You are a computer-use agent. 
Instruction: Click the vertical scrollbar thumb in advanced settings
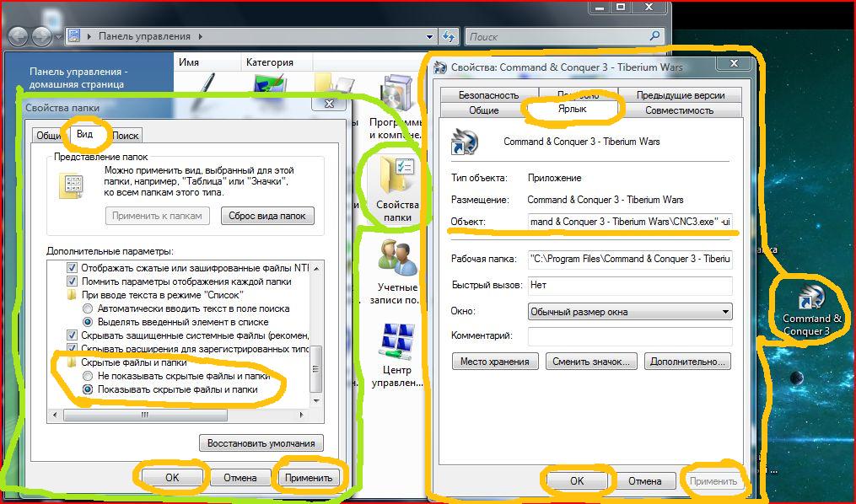pos(315,368)
